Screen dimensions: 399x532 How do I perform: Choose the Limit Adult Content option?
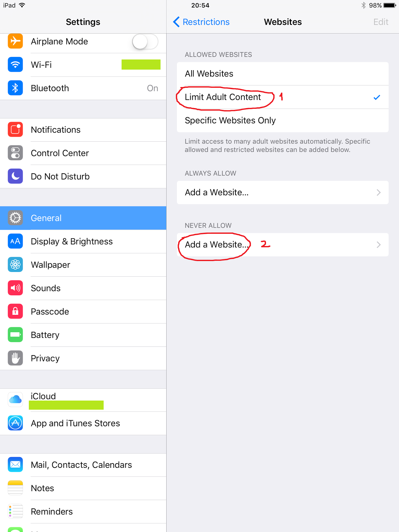pos(283,97)
